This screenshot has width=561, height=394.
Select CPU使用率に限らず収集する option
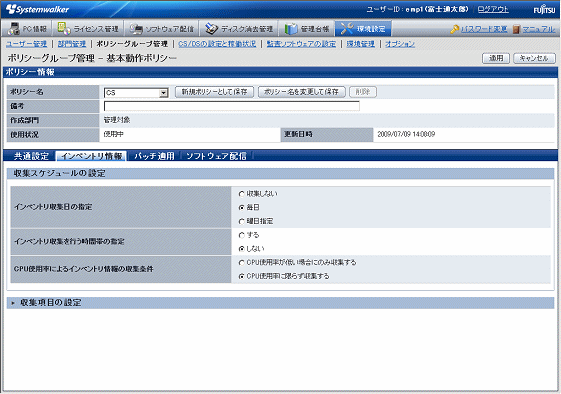(242, 276)
